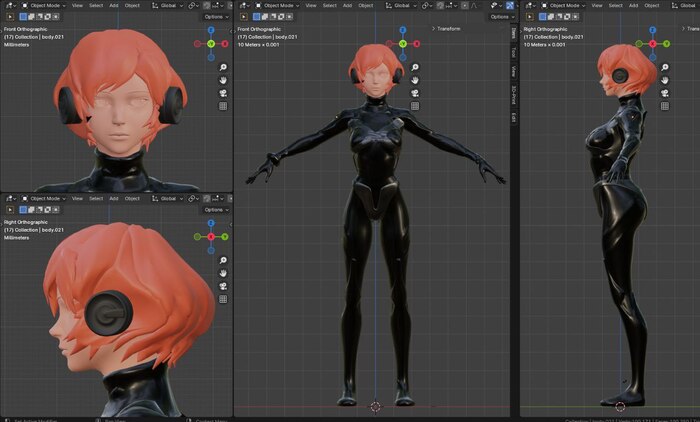Open Object Mode dropdown in right viewport
The image size is (700, 422).
[563, 5]
